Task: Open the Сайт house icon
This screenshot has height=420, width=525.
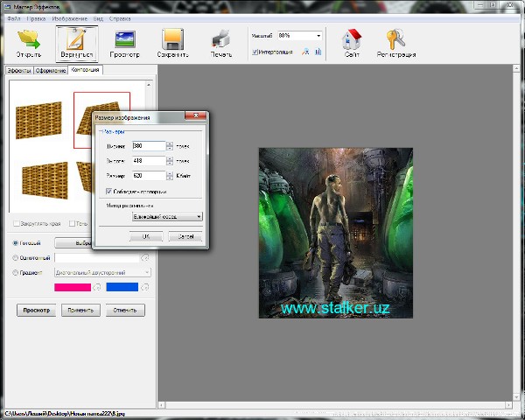Action: [x=352, y=38]
